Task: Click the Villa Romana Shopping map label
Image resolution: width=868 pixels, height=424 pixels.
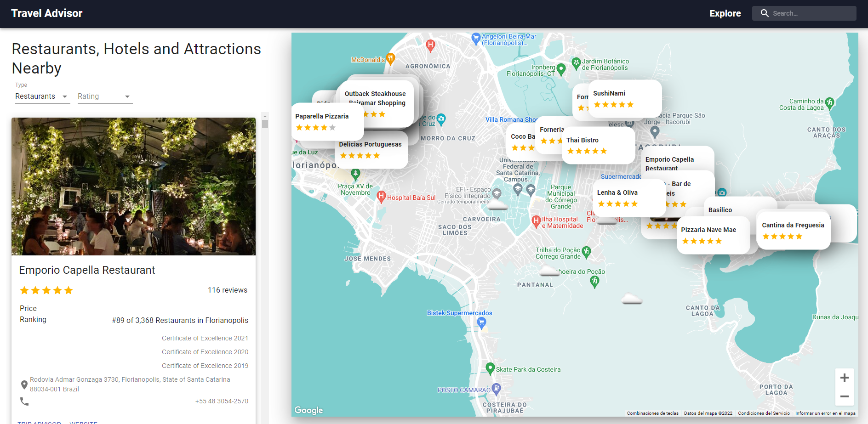Action: coord(511,119)
